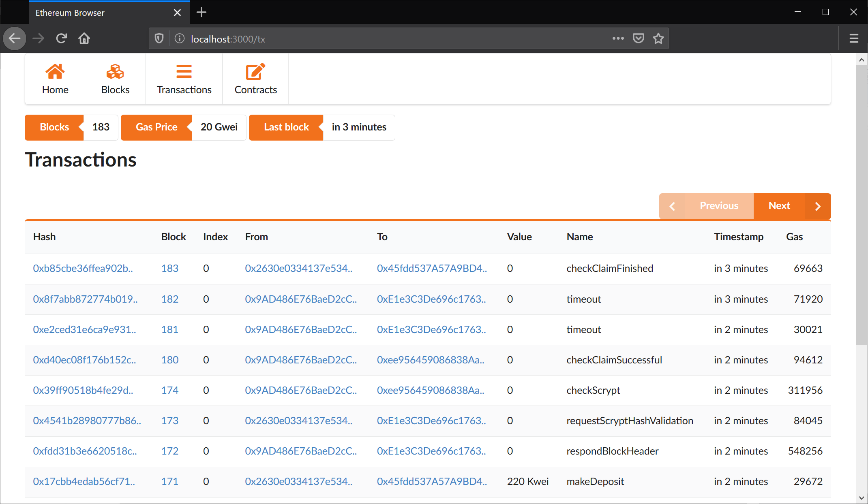
Task: Click the Pocket save icon
Action: click(638, 38)
